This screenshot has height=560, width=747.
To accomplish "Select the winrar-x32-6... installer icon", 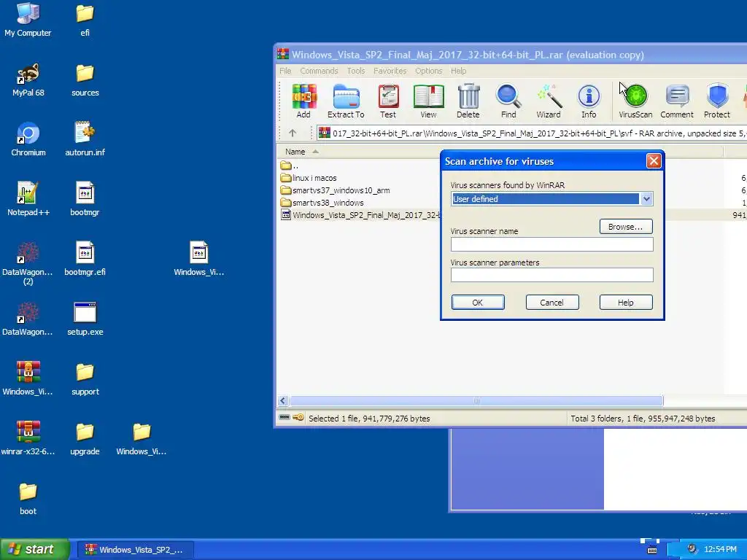I will [28, 438].
